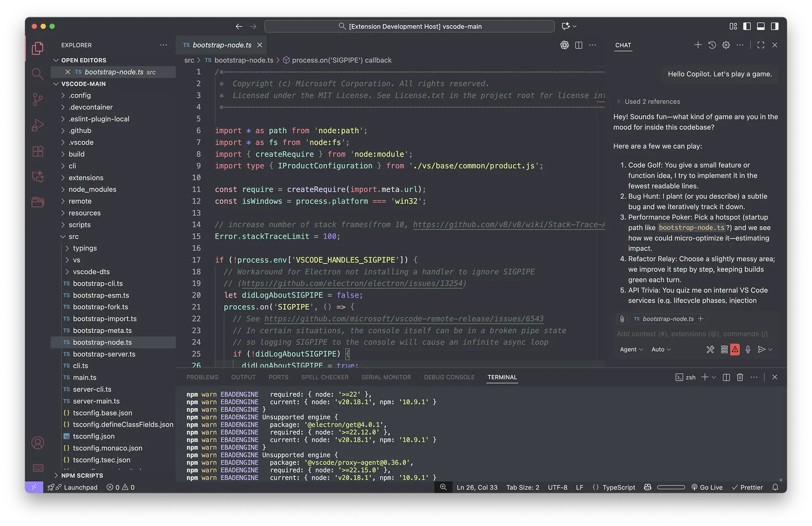
Task: Select the Source Control icon
Action: 37,100
